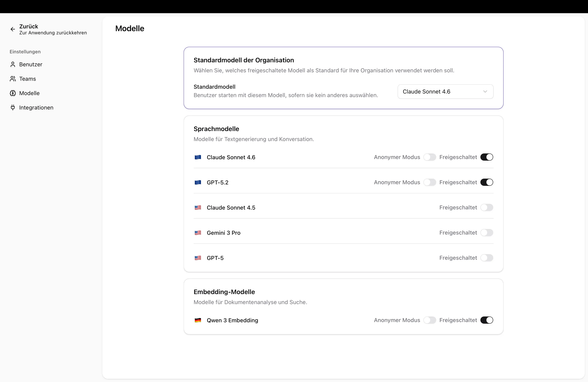Enable Freigeschaltet for Gemini 3 Pro

coord(487,233)
